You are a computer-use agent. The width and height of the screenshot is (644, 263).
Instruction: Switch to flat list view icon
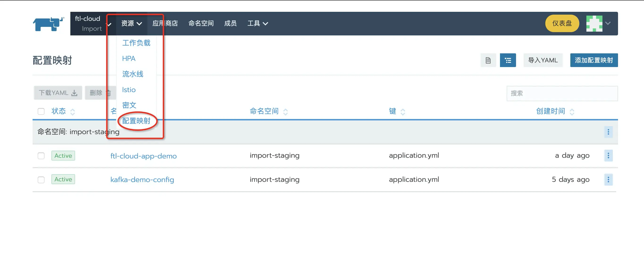[488, 60]
